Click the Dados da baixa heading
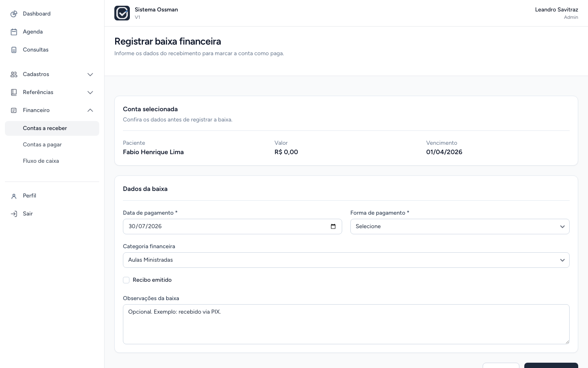 [x=145, y=189]
